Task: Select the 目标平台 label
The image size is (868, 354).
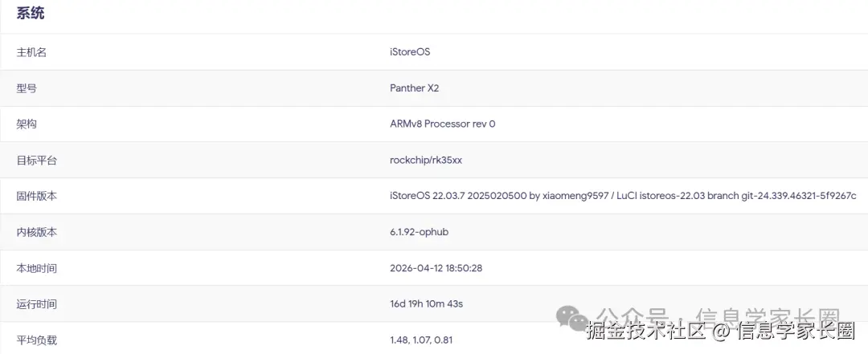Action: pos(36,161)
